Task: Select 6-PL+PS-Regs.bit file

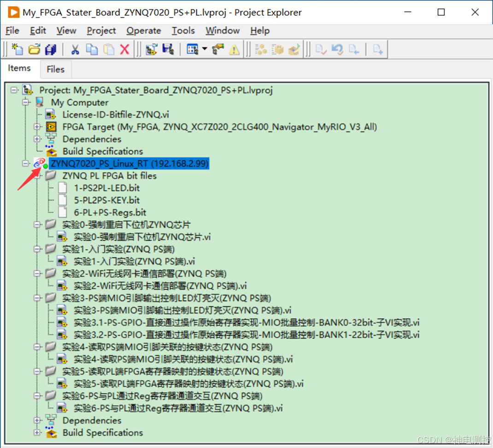Action: click(110, 212)
